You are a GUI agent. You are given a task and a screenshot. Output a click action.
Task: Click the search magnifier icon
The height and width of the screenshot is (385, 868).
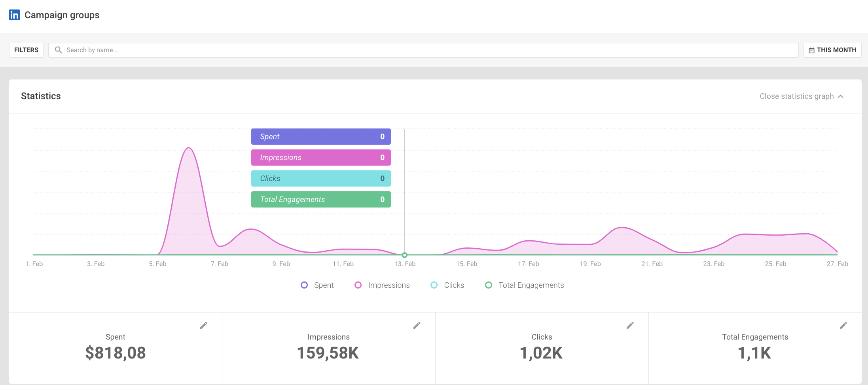(58, 50)
